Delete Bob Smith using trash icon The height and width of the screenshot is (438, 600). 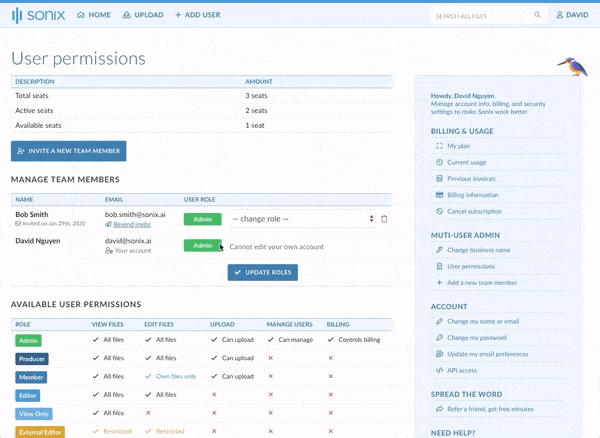click(x=384, y=218)
